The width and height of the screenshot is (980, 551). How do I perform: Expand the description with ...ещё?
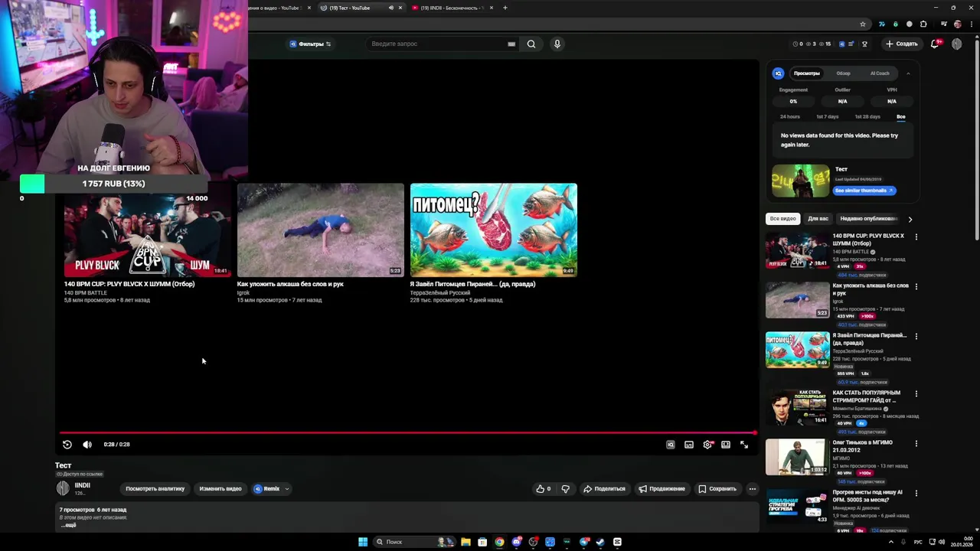(x=68, y=525)
